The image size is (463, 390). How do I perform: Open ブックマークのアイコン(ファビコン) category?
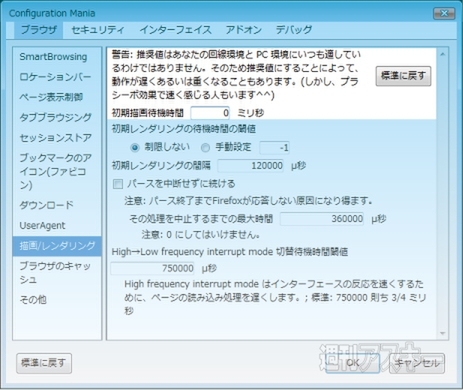[57, 171]
